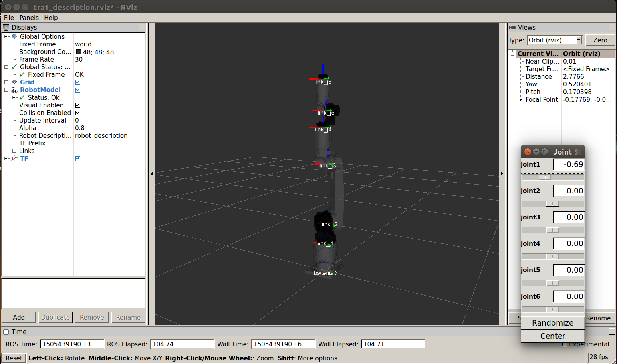Expand the Links tree item
This screenshot has height=364, width=617.
click(14, 151)
